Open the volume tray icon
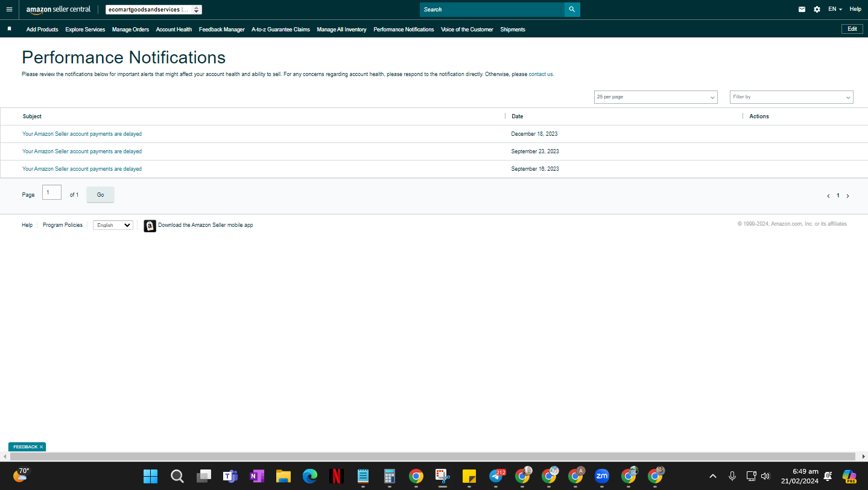This screenshot has width=868, height=490. (x=765, y=476)
